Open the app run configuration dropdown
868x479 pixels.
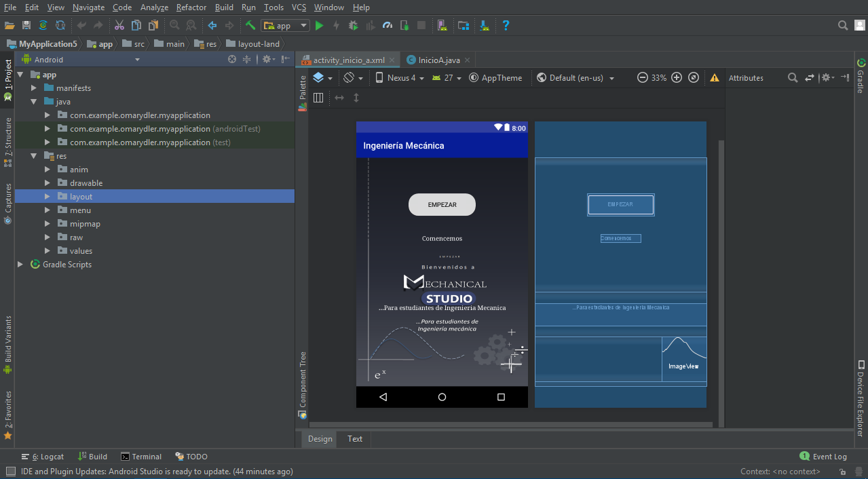click(286, 26)
